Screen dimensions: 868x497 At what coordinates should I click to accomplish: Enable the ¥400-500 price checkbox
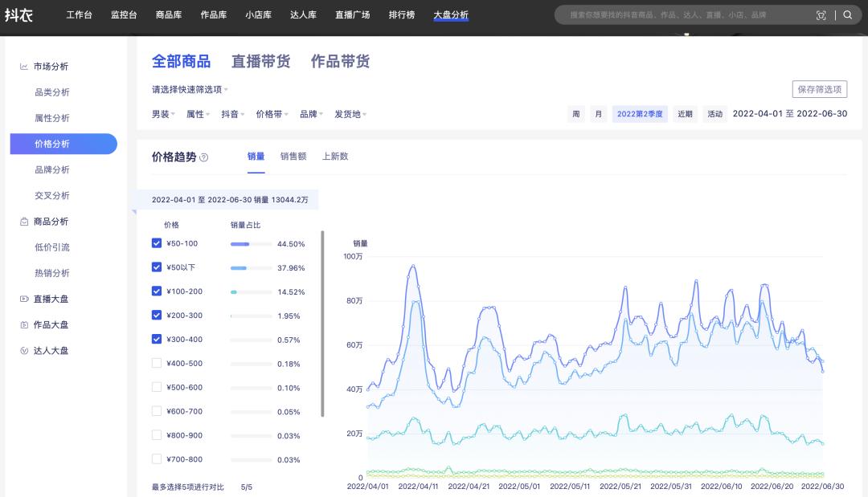tap(157, 363)
